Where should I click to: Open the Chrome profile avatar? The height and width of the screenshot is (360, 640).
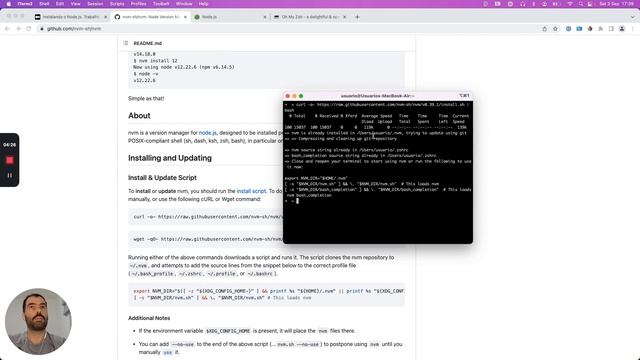622,29
